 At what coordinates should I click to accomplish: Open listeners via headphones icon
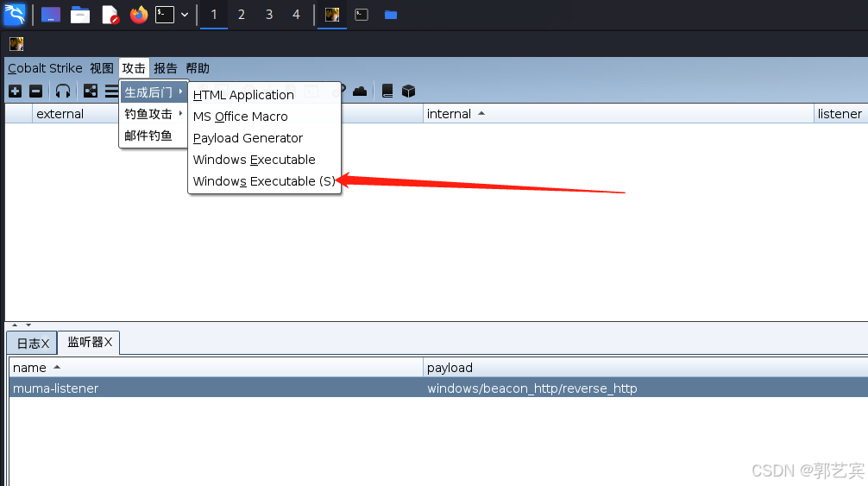(x=63, y=92)
